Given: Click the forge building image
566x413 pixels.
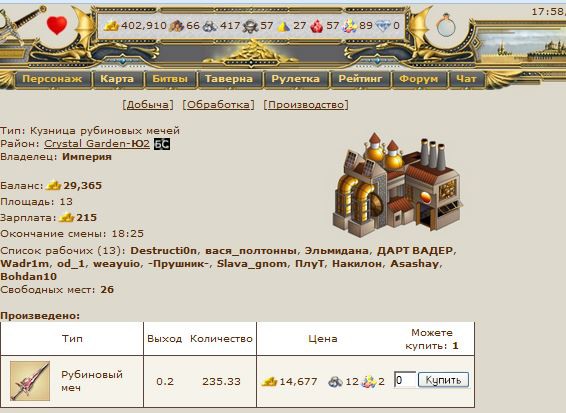Looking at the screenshot, I should point(397,185).
